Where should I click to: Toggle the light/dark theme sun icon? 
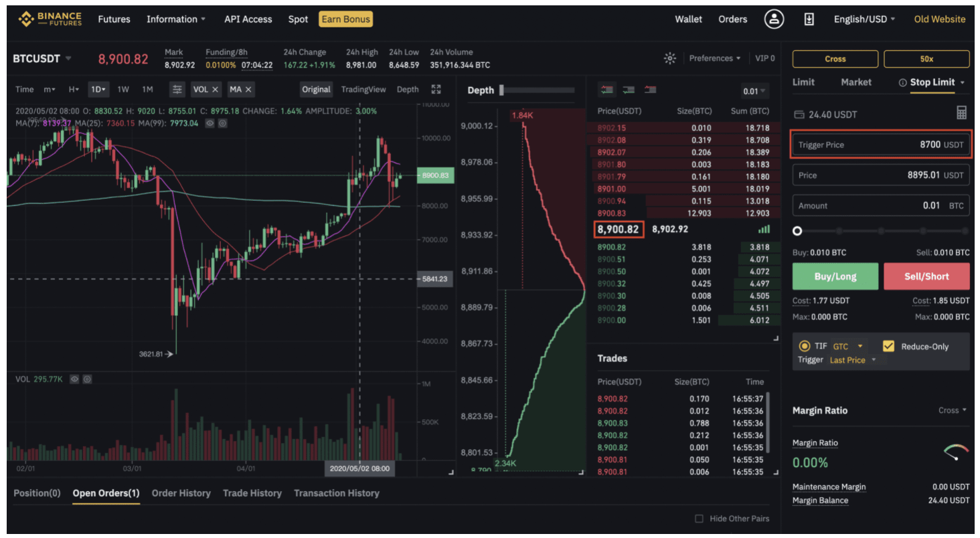point(670,58)
